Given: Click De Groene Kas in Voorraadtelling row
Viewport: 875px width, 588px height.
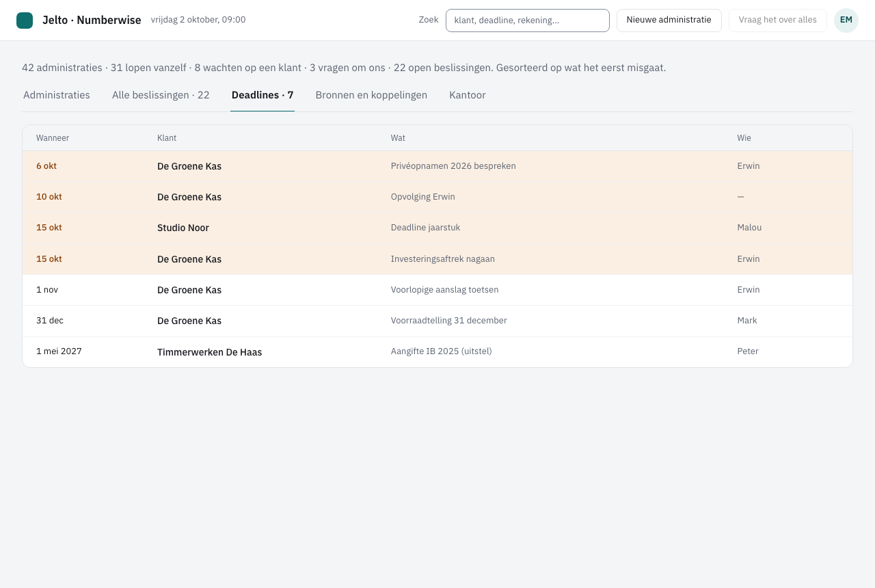Looking at the screenshot, I should 189,321.
